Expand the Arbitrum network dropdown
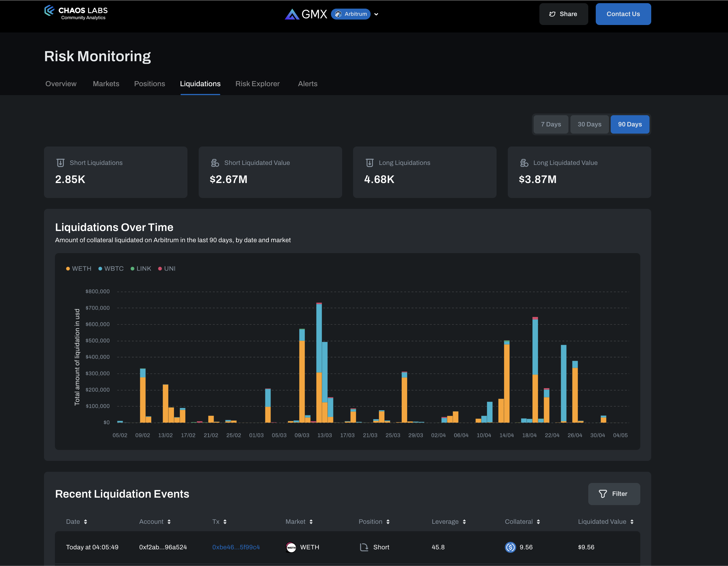 click(x=376, y=14)
